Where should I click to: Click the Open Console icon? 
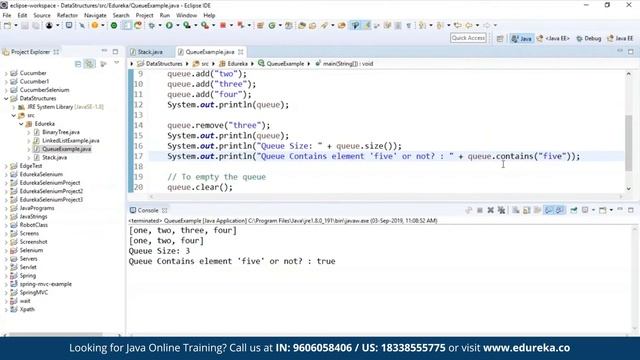[x=602, y=210]
